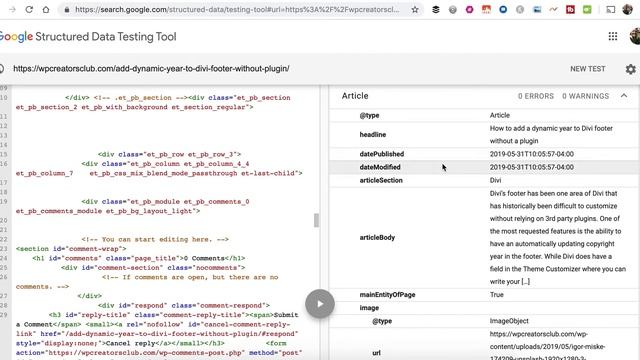
Task: Go to the browser home page icon
Action: 46,9
